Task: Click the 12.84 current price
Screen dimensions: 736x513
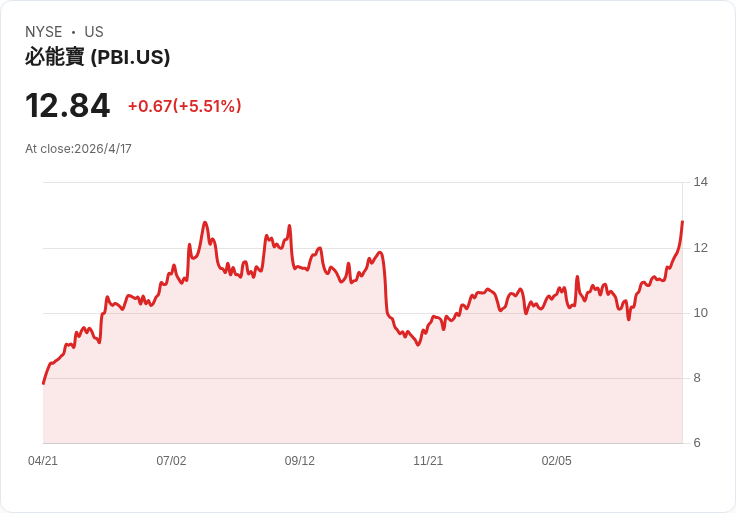Action: [67, 106]
